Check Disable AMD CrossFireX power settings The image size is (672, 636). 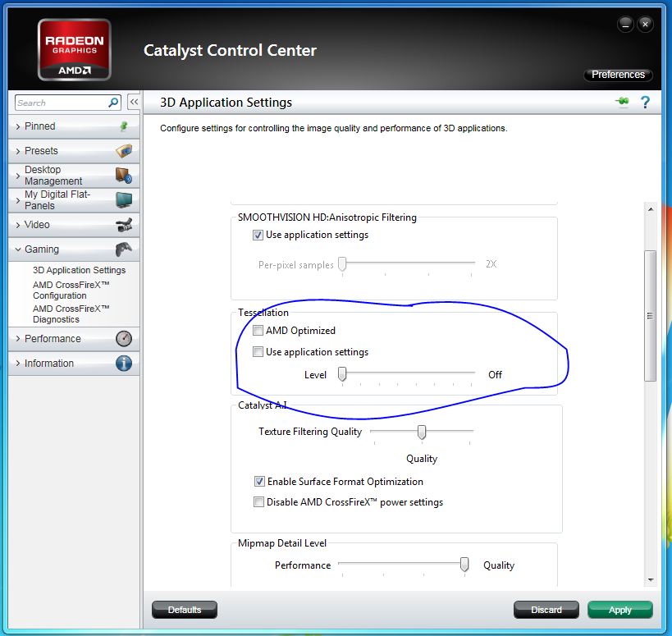pos(258,502)
